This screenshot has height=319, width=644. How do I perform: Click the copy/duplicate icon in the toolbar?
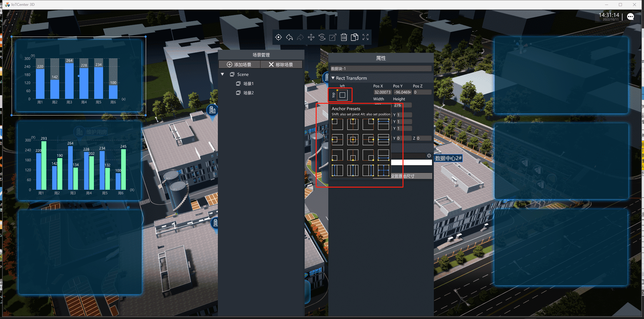[354, 37]
